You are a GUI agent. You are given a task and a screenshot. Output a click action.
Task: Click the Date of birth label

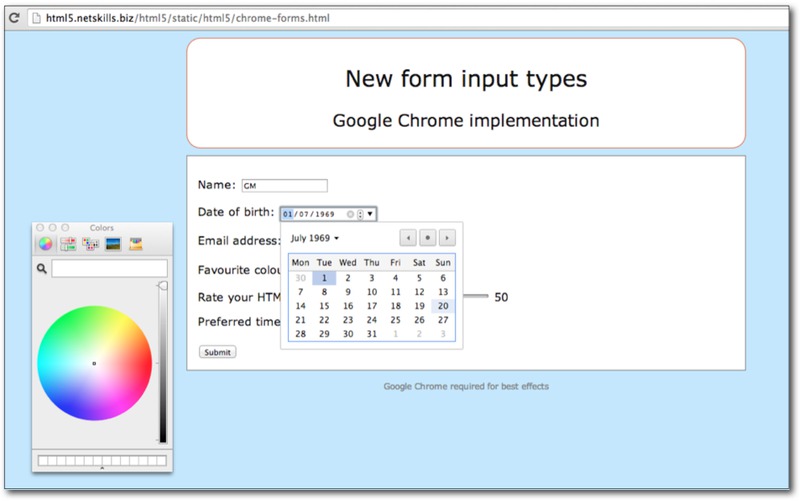236,212
